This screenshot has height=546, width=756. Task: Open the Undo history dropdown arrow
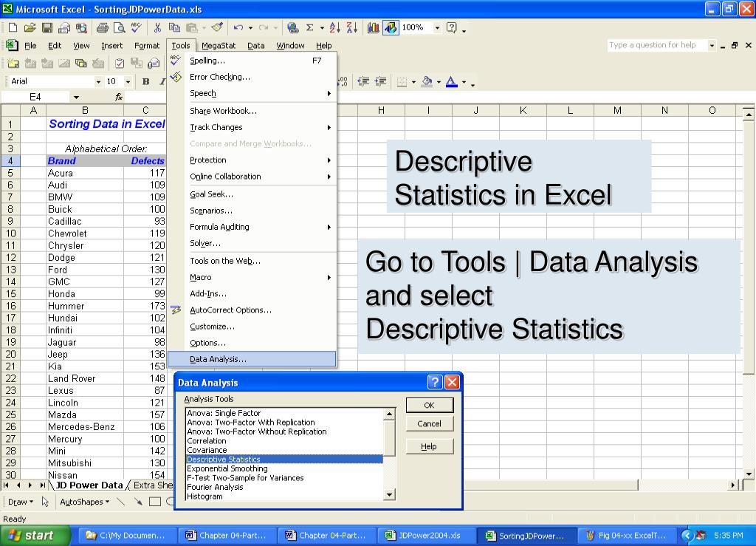pos(250,27)
